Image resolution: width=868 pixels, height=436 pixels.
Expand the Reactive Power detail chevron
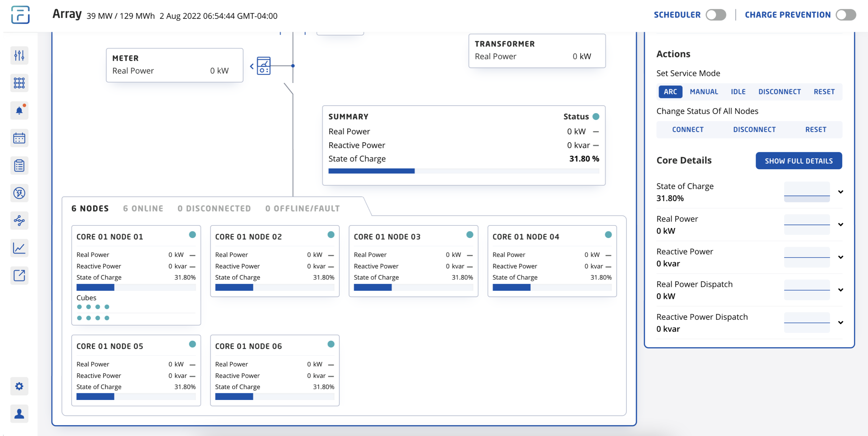pyautogui.click(x=840, y=257)
